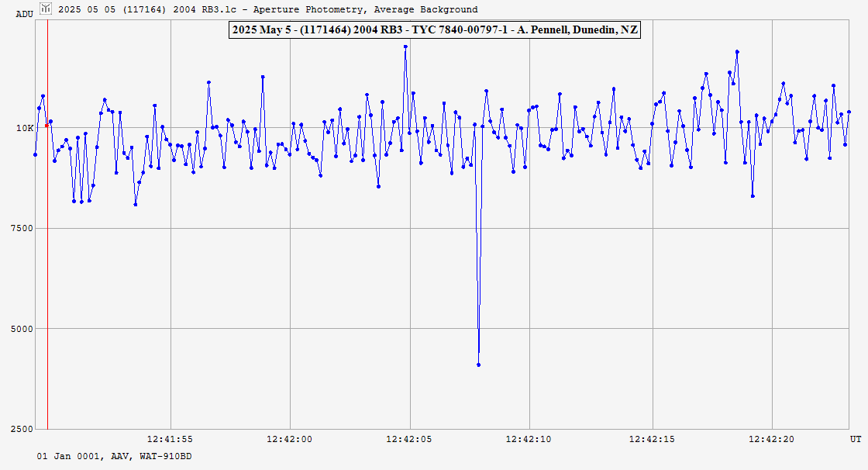The height and width of the screenshot is (470, 868).
Task: Click the first data point on the curve
Action: [x=35, y=154]
